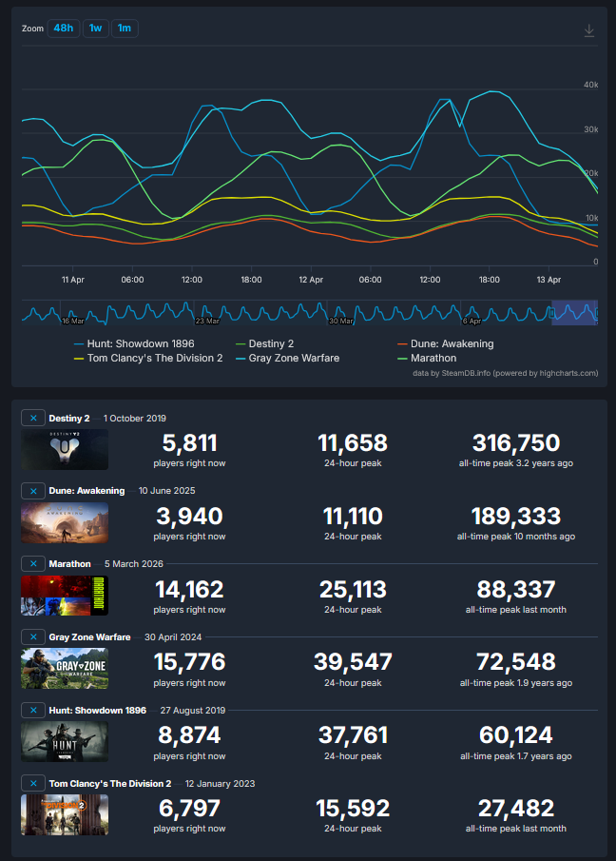The image size is (616, 861).
Task: Open the Gray Zone Warfare game thumbnail
Action: point(65,669)
